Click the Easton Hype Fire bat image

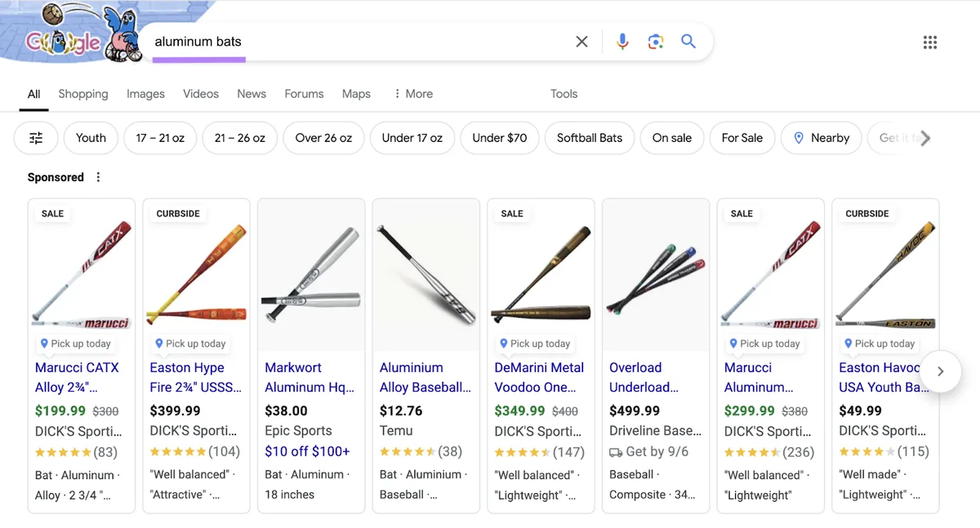(196, 275)
